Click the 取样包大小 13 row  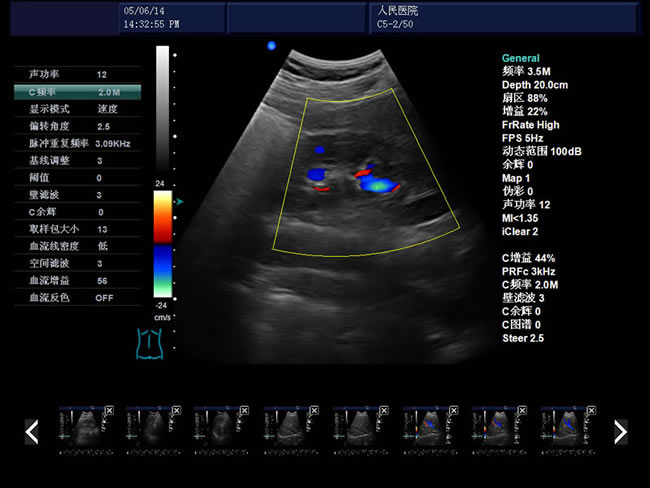78,229
